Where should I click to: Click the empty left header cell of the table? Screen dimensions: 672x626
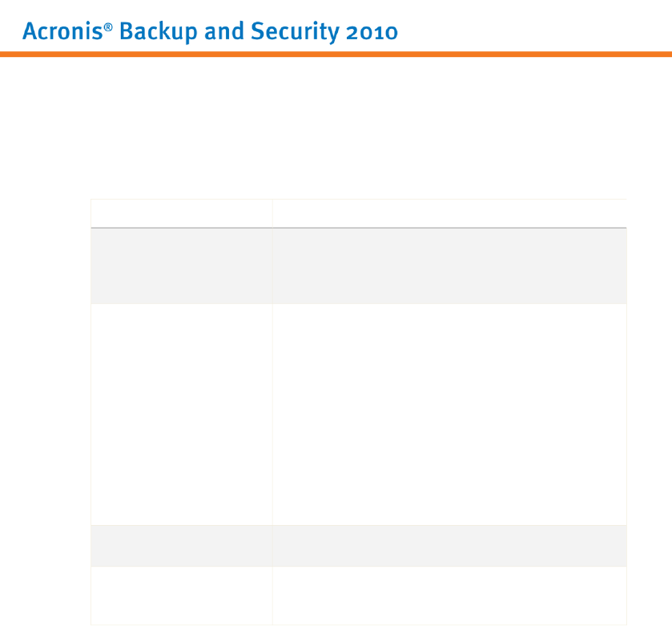181,213
